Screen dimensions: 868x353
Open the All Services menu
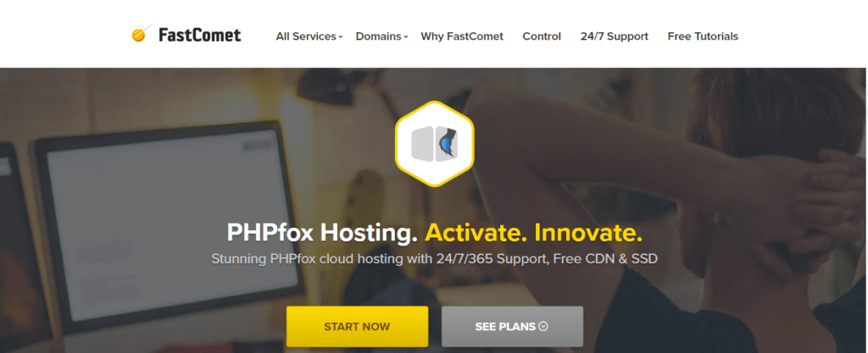point(306,36)
